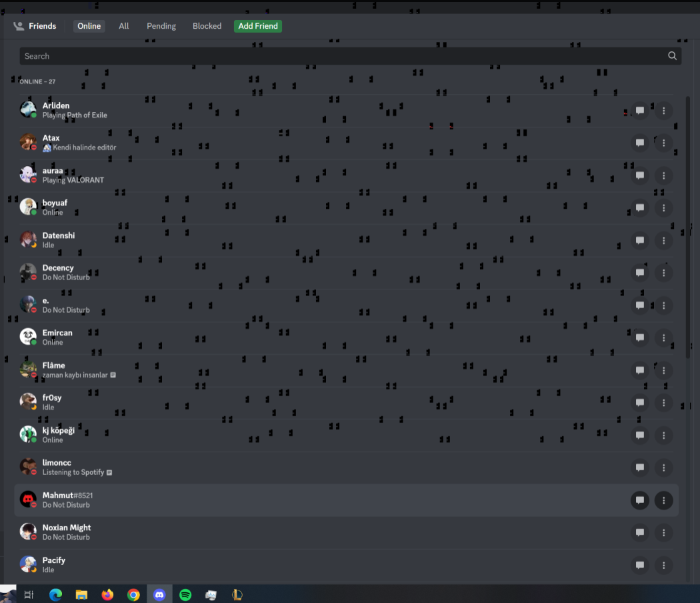Open more options for fr0sy
Viewport: 700px width, 603px height.
point(664,402)
